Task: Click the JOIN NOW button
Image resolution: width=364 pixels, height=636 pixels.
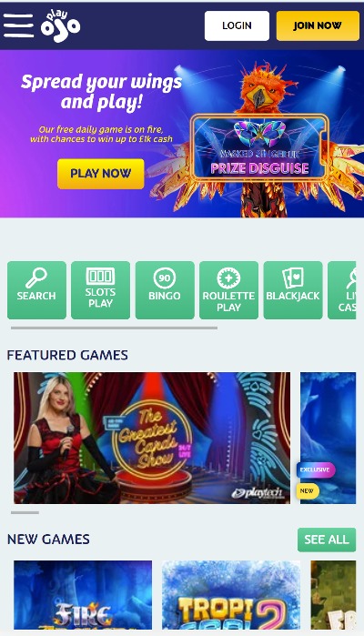Action: point(318,25)
